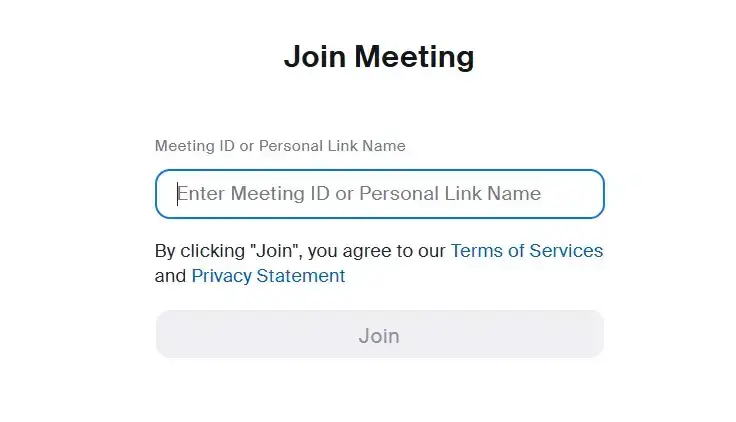This screenshot has width=736, height=422.
Task: Click the text cursor in the input field
Action: [179, 194]
